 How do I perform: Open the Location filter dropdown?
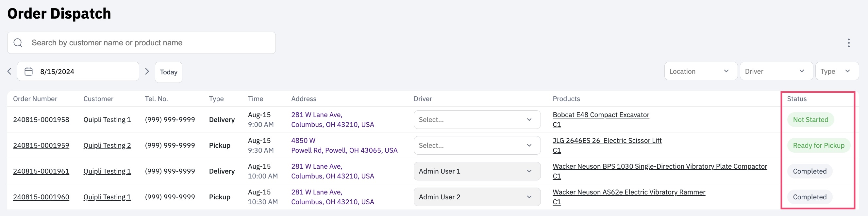pyautogui.click(x=701, y=71)
